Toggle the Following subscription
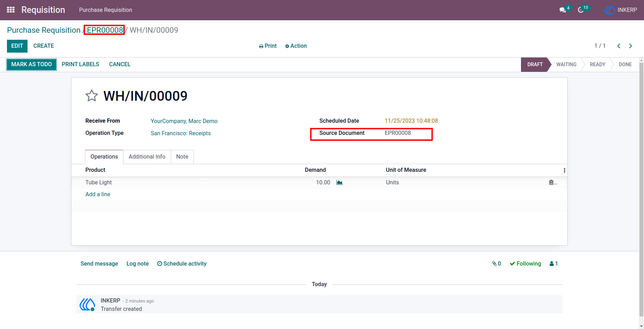The image size is (644, 329). click(x=525, y=263)
